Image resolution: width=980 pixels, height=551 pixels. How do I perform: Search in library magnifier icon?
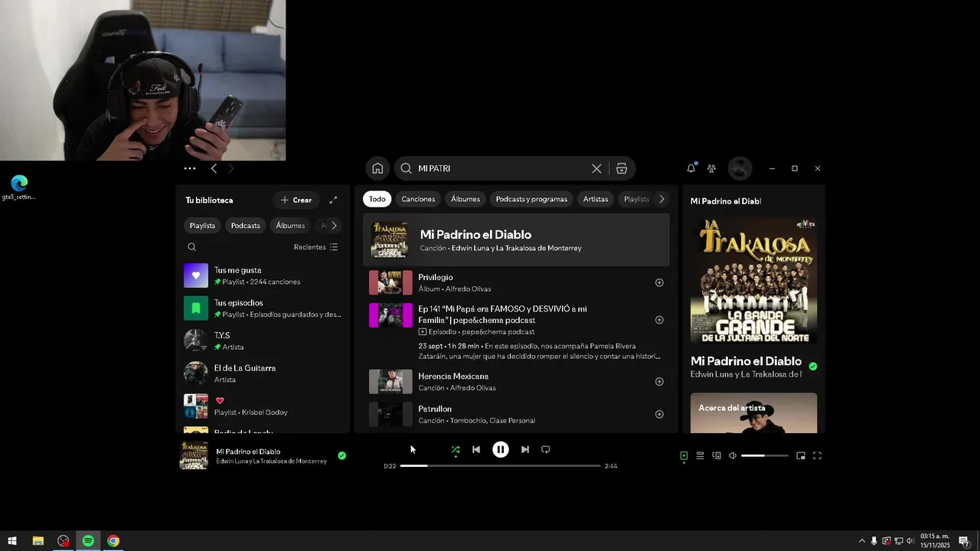click(192, 247)
